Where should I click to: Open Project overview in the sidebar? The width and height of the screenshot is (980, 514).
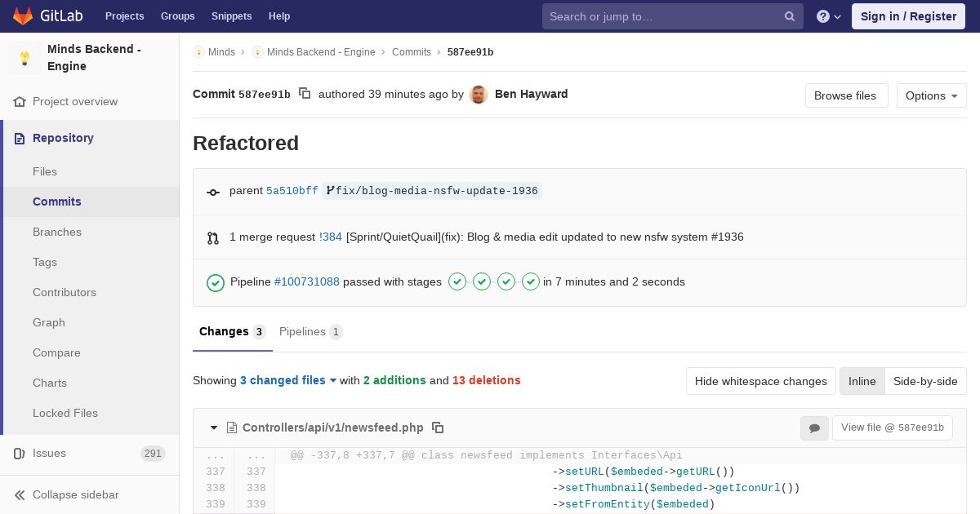[x=75, y=102]
